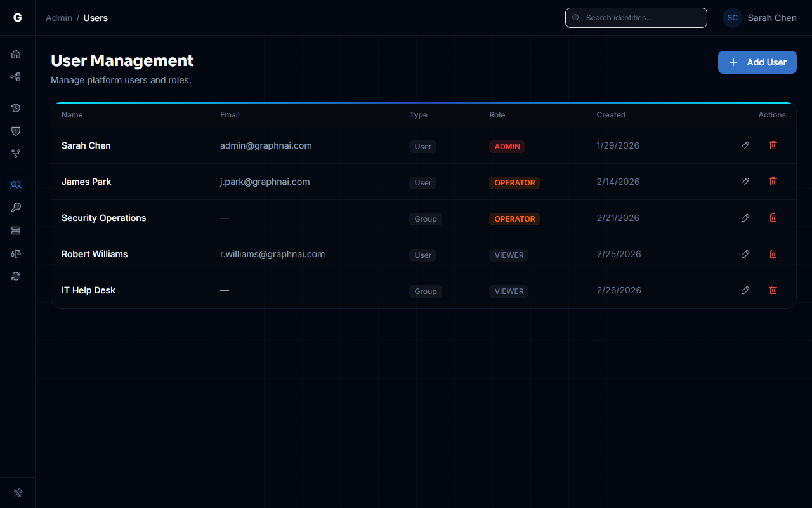812x508 pixels.
Task: Open Sarah Chen's profile avatar menu
Action: (x=732, y=18)
